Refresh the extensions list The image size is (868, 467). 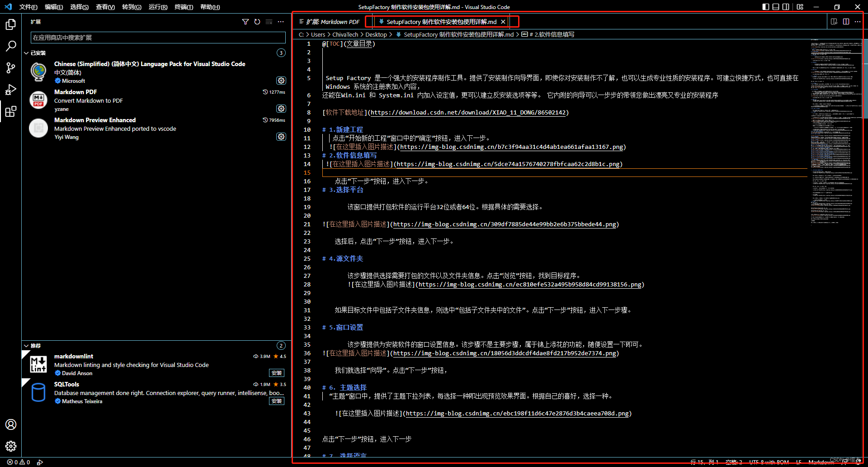click(x=257, y=22)
